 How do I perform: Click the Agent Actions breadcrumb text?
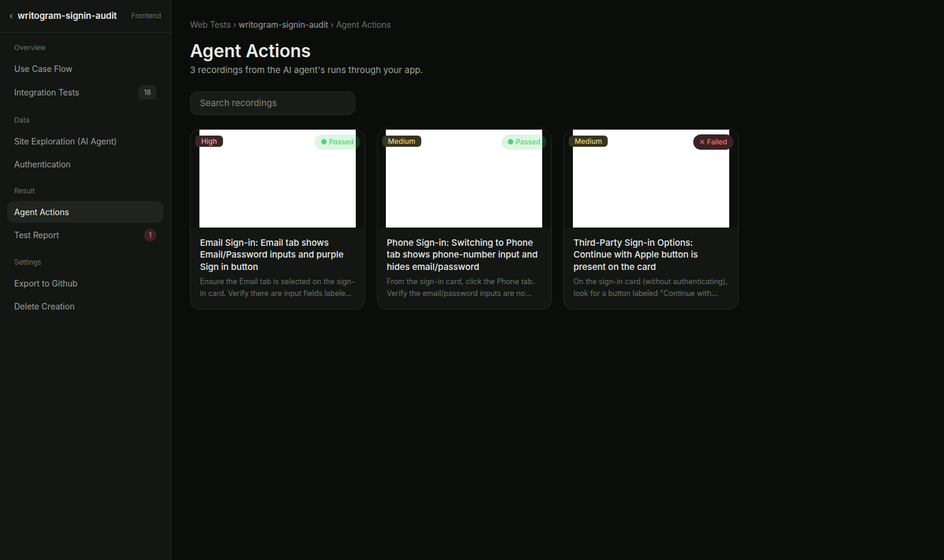(363, 25)
